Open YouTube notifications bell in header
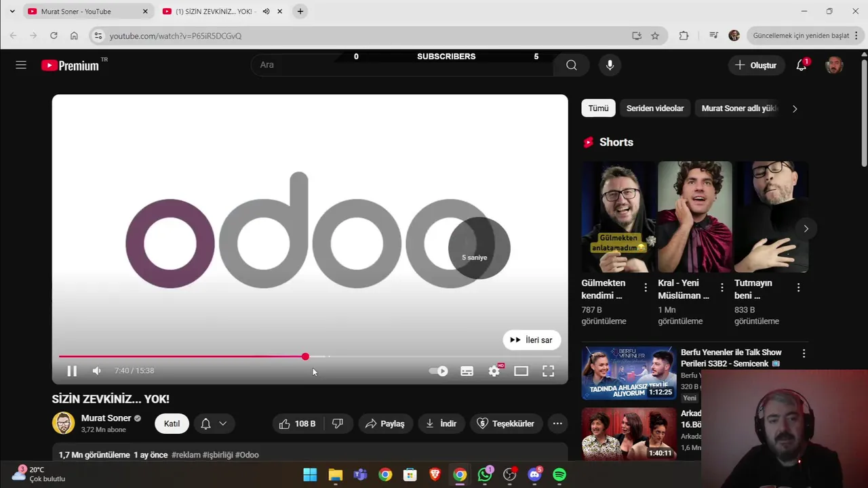868x488 pixels. click(x=802, y=65)
